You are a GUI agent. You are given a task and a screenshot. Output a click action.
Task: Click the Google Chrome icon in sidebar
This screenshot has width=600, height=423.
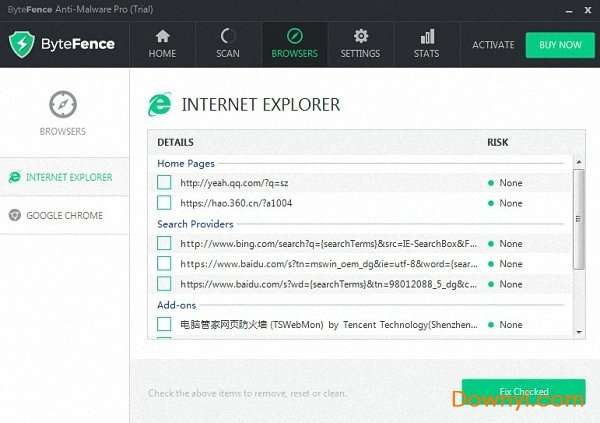click(15, 215)
